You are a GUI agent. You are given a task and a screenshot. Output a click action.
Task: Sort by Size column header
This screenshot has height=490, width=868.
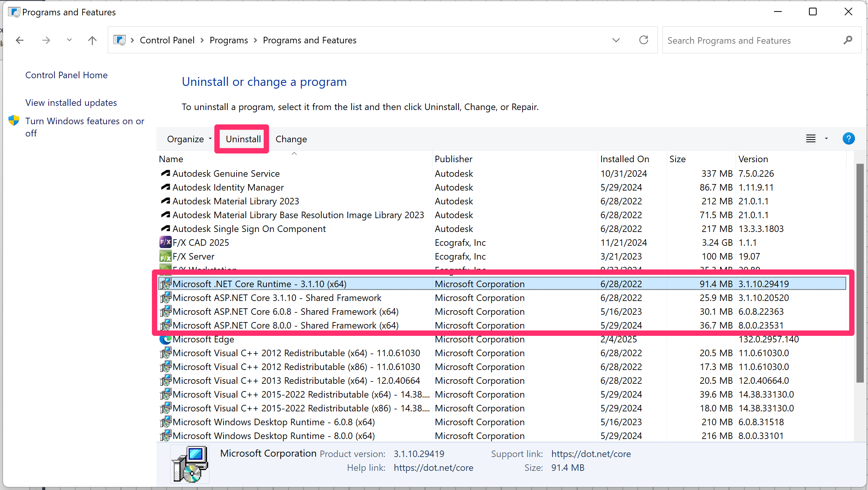pos(701,159)
